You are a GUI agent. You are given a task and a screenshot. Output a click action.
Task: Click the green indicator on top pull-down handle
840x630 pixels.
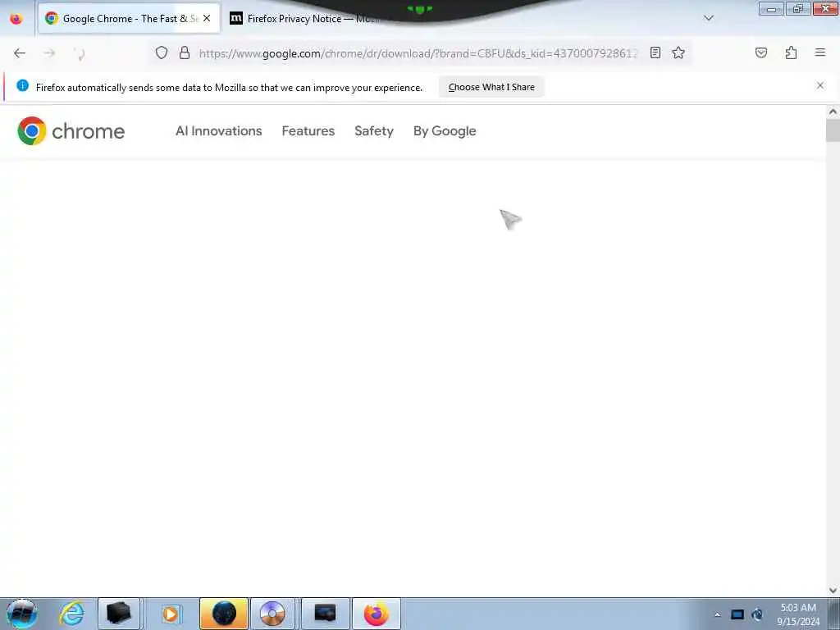(419, 9)
